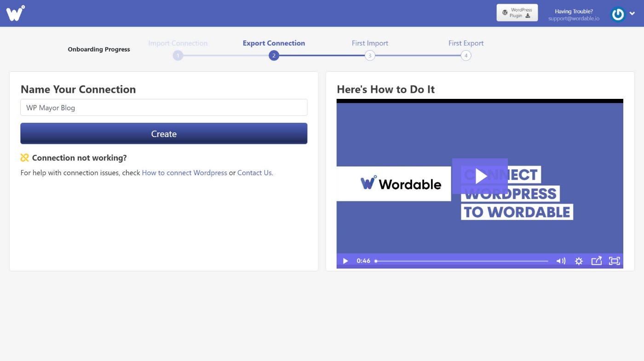This screenshot has width=644, height=361.
Task: Click the small play icon in video controls
Action: coord(345,261)
